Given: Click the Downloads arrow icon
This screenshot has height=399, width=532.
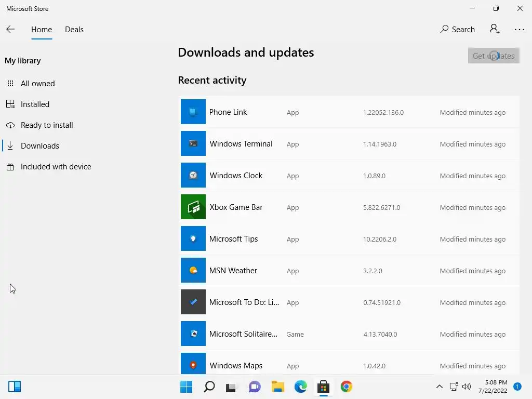Looking at the screenshot, I should (x=10, y=146).
